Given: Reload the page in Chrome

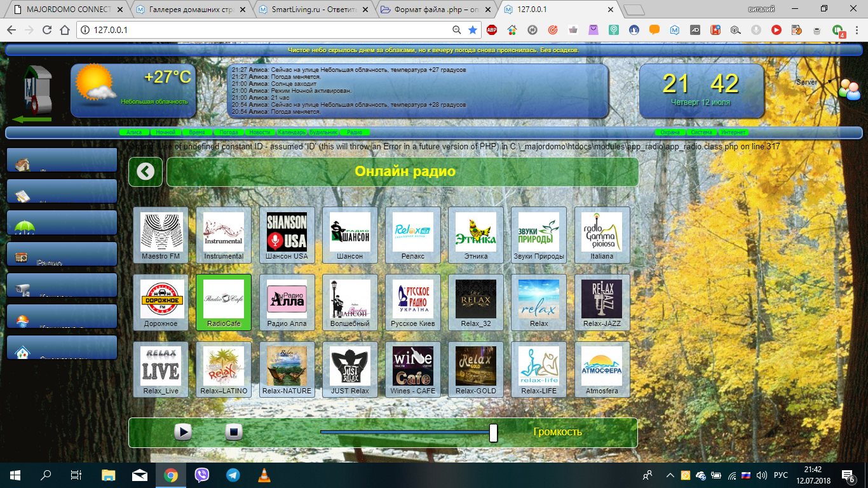Looking at the screenshot, I should click(46, 30).
